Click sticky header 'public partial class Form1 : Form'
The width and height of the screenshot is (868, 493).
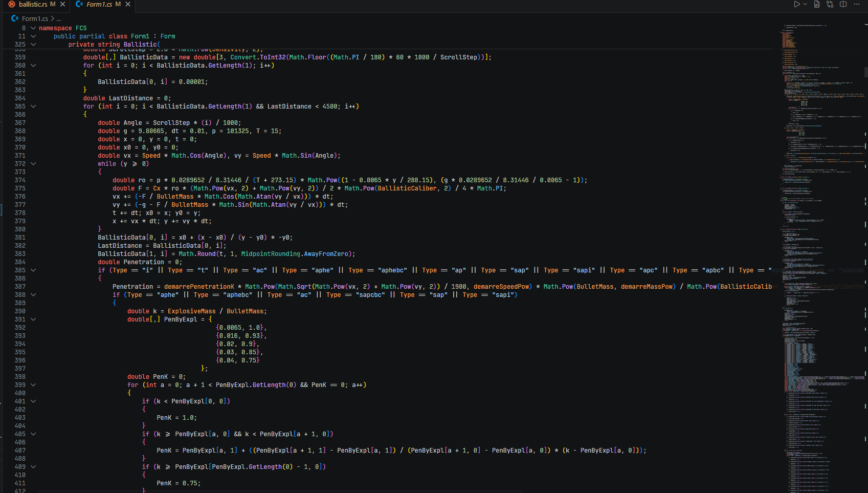pyautogui.click(x=114, y=36)
